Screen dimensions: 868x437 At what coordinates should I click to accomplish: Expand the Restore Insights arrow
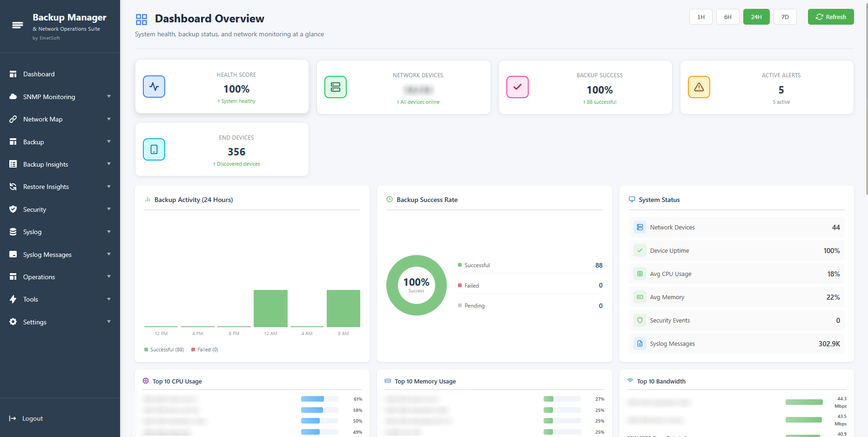[x=109, y=187]
